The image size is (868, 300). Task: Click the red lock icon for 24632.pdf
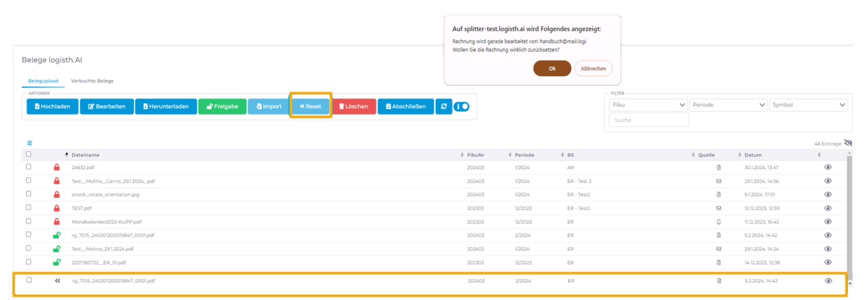click(x=56, y=167)
